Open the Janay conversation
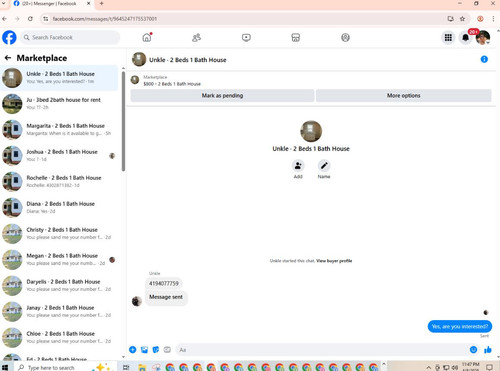The height and width of the screenshot is (371, 500). click(59, 311)
